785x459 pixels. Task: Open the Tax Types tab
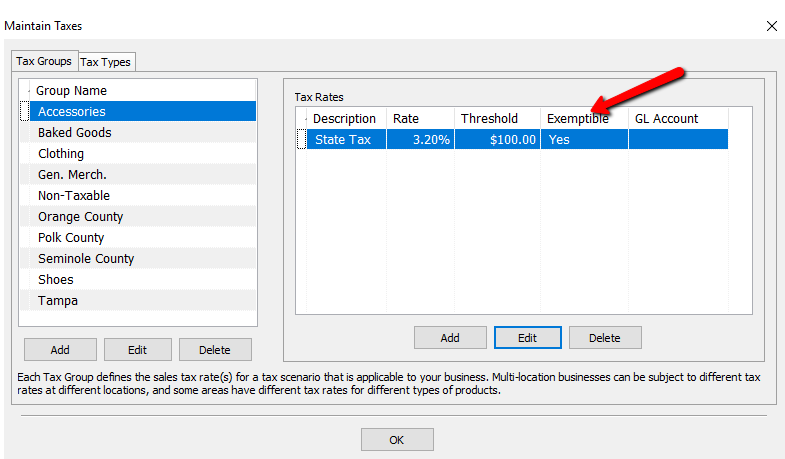coord(106,62)
